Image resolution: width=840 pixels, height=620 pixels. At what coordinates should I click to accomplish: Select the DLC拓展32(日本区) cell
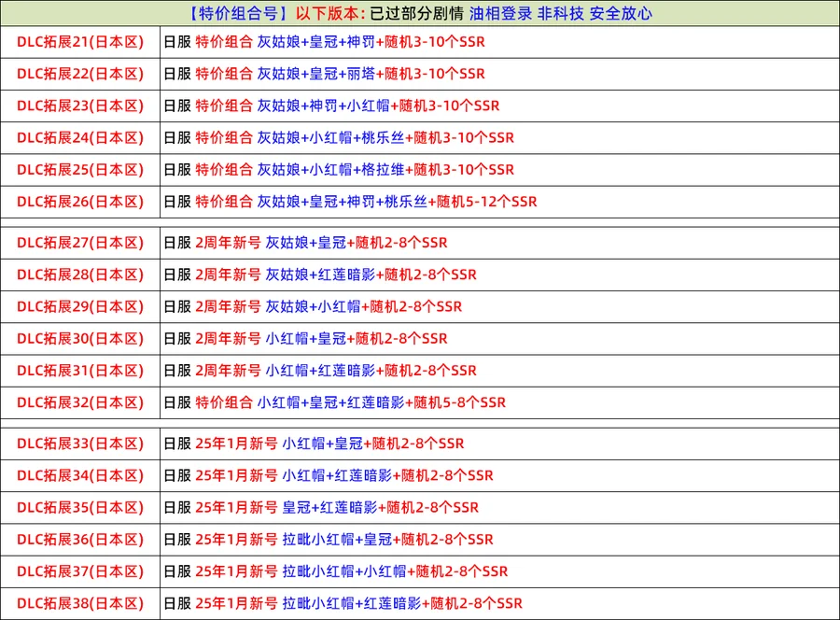80,403
